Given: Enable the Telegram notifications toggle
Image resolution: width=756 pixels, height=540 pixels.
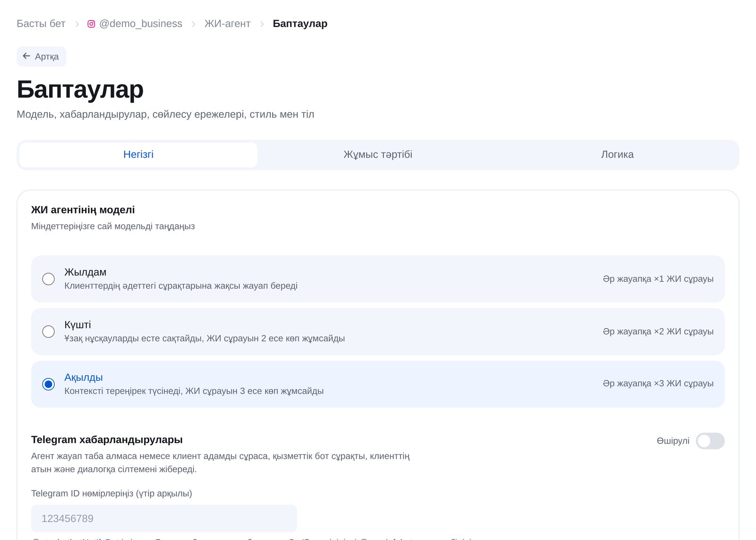Looking at the screenshot, I should pyautogui.click(x=710, y=441).
